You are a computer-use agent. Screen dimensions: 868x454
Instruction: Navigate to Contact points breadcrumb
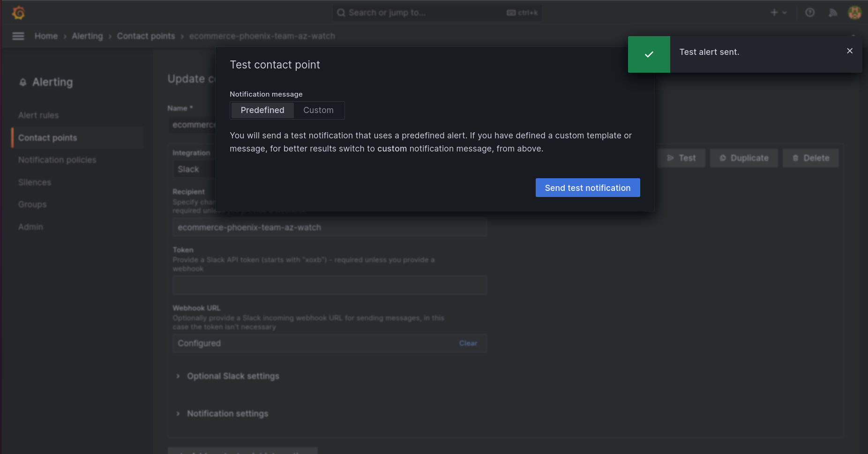click(x=146, y=36)
